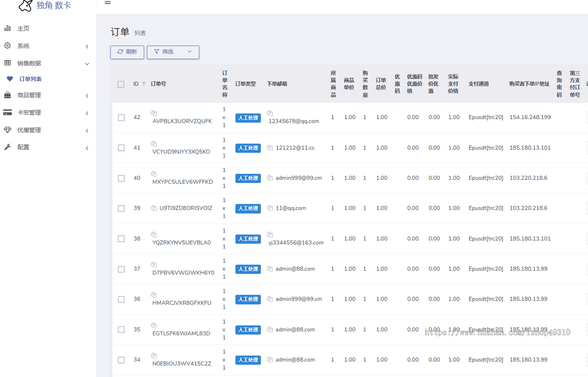The height and width of the screenshot is (377, 588).
Task: Copy order number AVPBLK3UORVZQUFK via its copy icon
Action: pyautogui.click(x=154, y=113)
